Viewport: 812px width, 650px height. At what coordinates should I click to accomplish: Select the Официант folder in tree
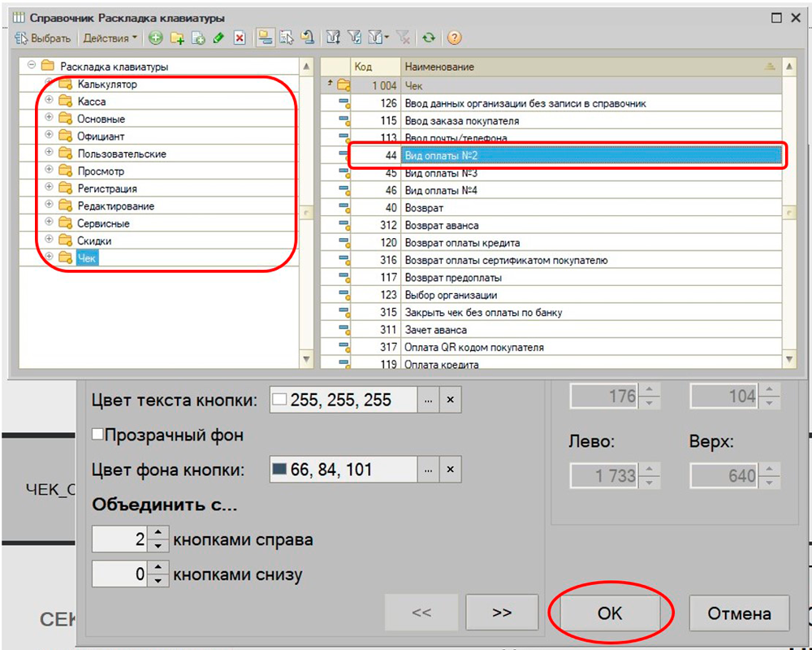click(x=101, y=136)
